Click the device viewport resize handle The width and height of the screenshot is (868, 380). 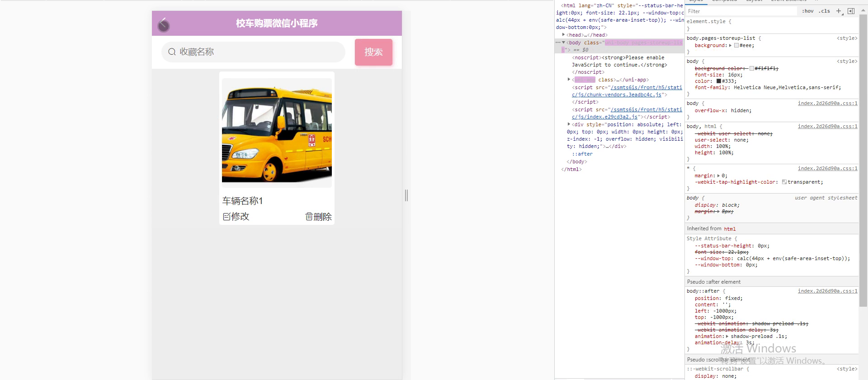tap(406, 195)
